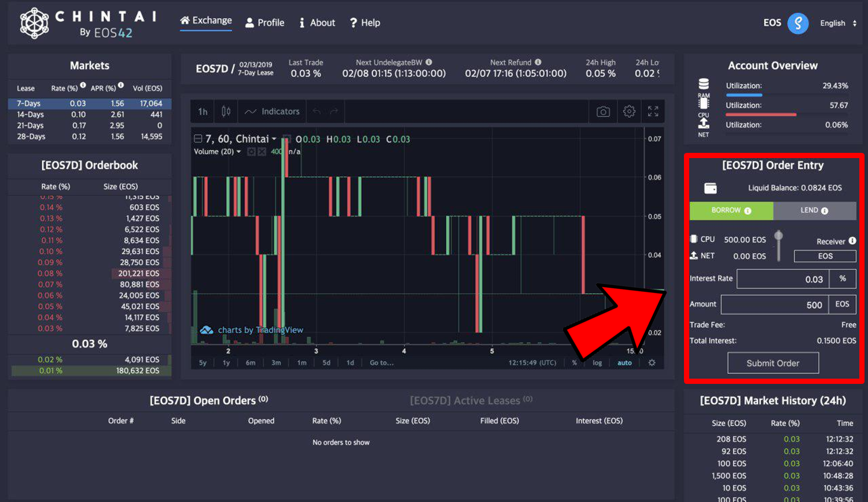
Task: Select the 7-Days market row
Action: (x=90, y=104)
